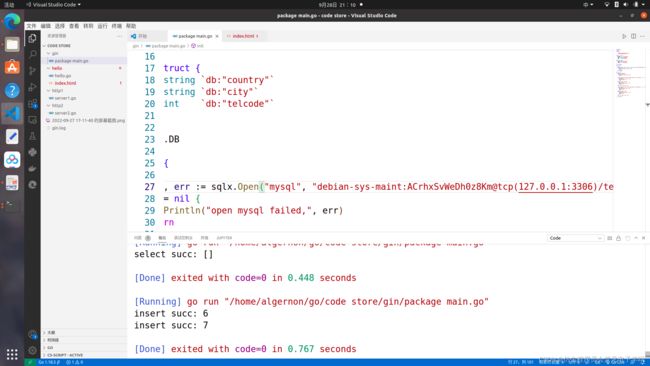Open package main.go in Explorer tree
This screenshot has height=366, width=650.
[84, 61]
